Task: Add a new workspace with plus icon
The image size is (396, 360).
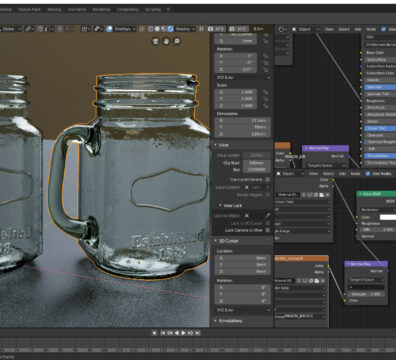Action: (168, 9)
